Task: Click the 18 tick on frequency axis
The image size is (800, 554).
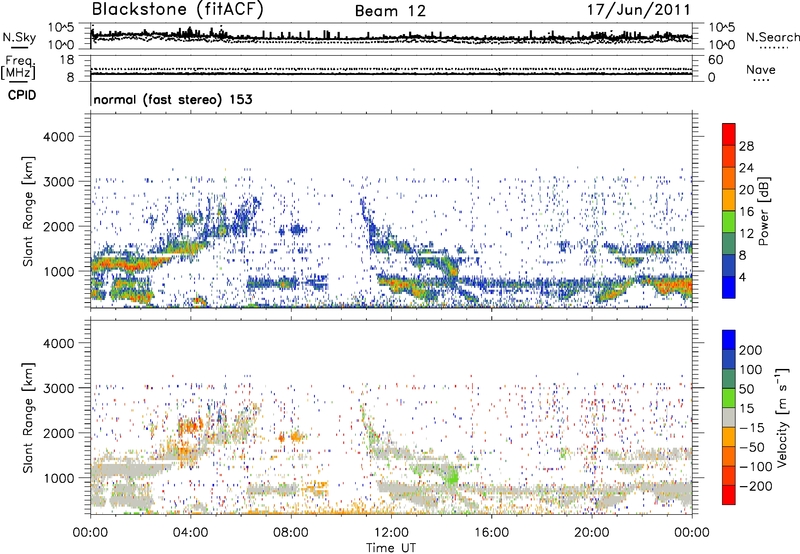Action: [67, 60]
